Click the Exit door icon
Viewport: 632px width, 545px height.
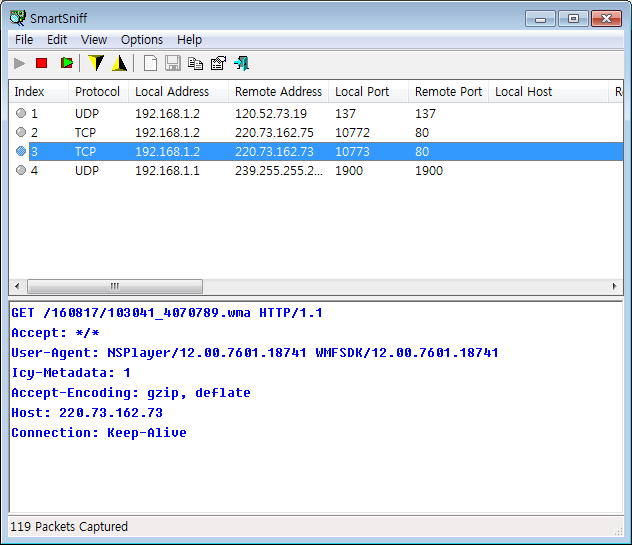click(x=241, y=63)
